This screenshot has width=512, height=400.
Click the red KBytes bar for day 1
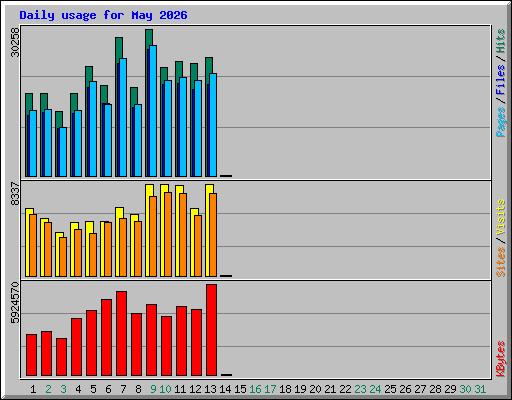pyautogui.click(x=31, y=355)
